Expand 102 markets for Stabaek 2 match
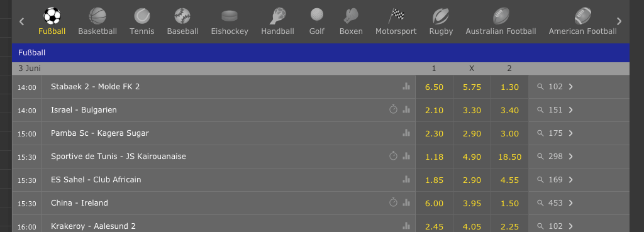644x232 pixels. tap(555, 87)
